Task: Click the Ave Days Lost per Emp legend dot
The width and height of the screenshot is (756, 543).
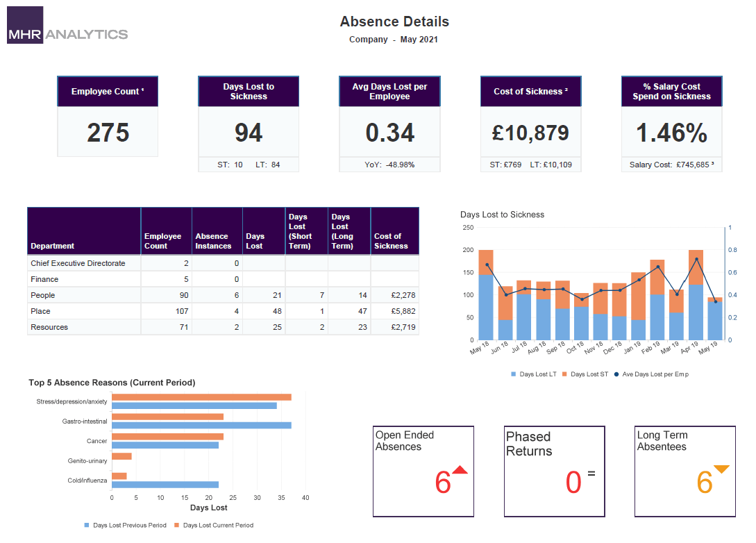Action: coord(616,374)
